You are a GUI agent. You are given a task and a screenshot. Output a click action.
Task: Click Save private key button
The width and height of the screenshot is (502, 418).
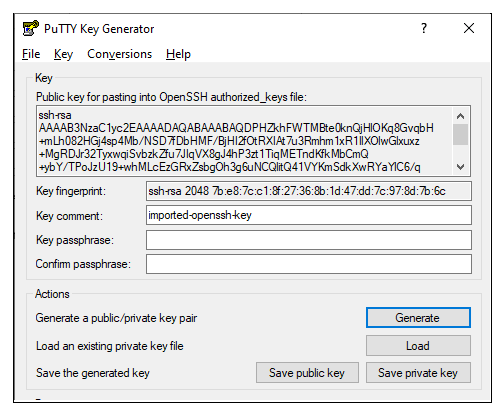pyautogui.click(x=418, y=373)
